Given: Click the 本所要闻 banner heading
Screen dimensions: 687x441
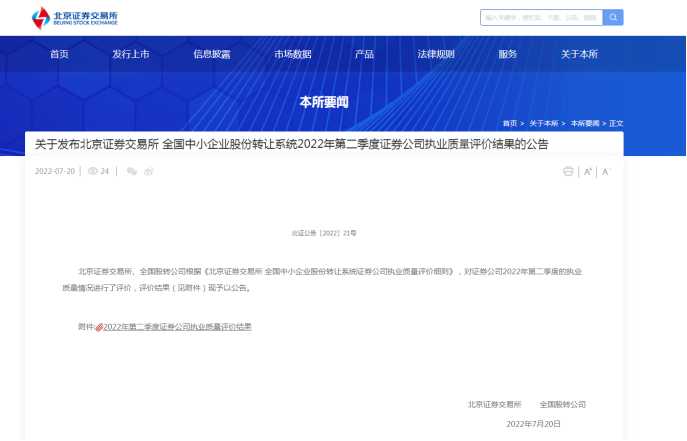Looking at the screenshot, I should 324,102.
